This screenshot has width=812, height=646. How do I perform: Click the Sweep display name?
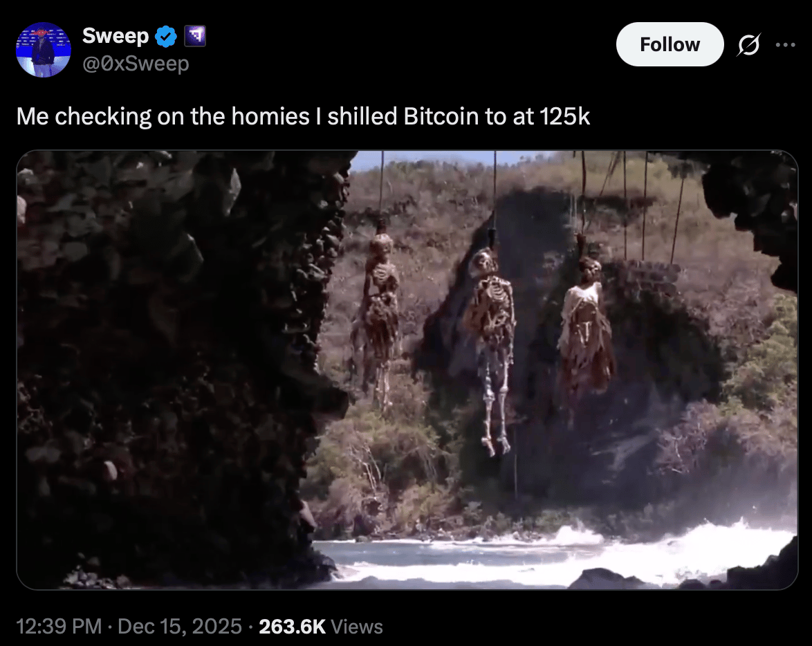pyautogui.click(x=116, y=36)
